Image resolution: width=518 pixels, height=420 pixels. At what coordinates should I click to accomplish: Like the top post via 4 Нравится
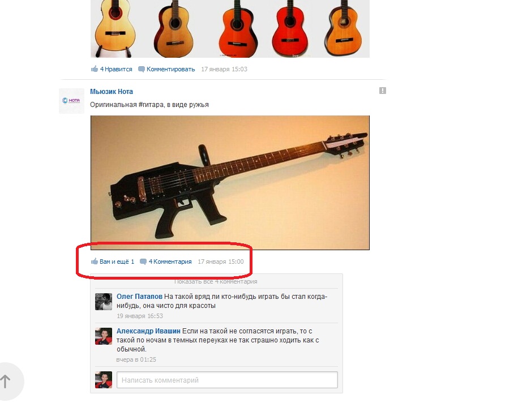click(x=116, y=69)
